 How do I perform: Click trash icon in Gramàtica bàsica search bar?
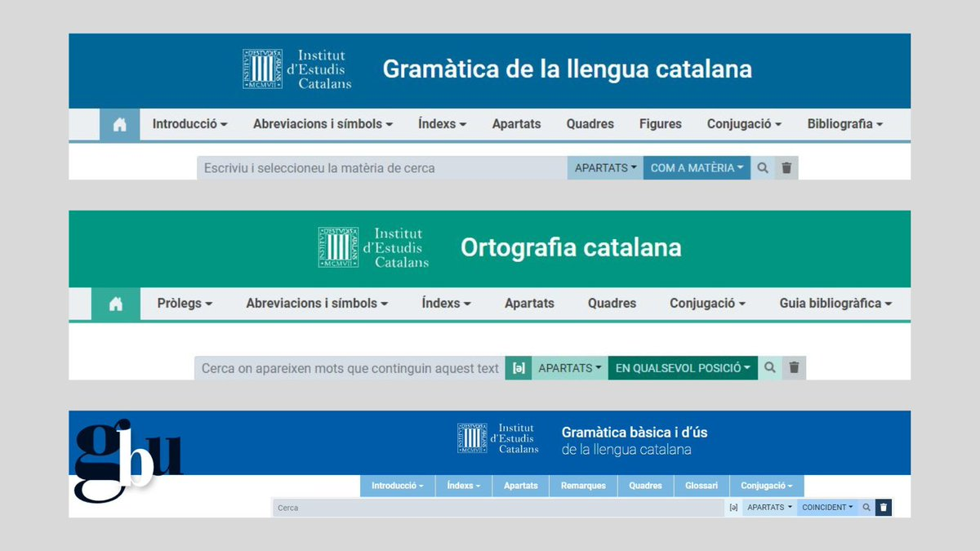point(884,508)
